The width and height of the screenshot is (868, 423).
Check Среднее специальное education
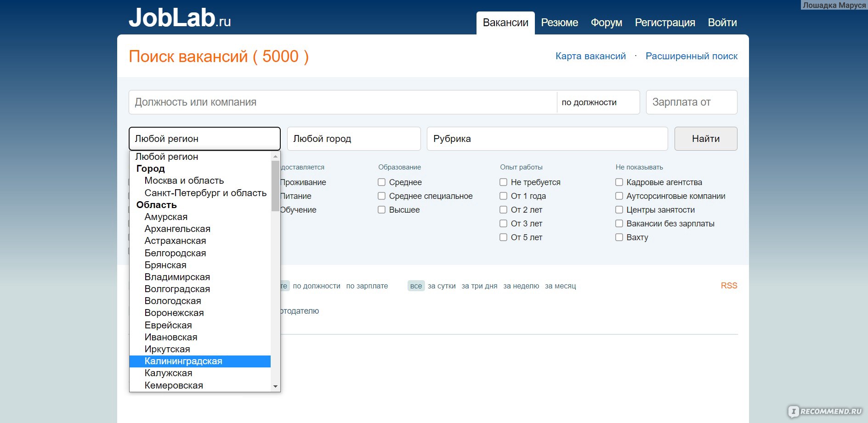click(381, 196)
